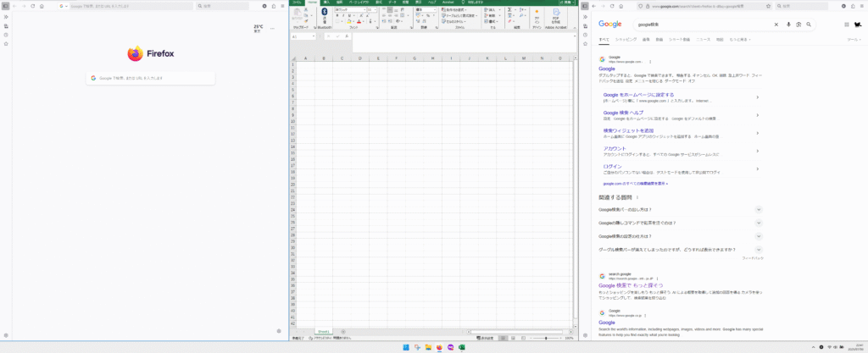
Task: Reload the Google results page in right Firefox
Action: pyautogui.click(x=612, y=6)
